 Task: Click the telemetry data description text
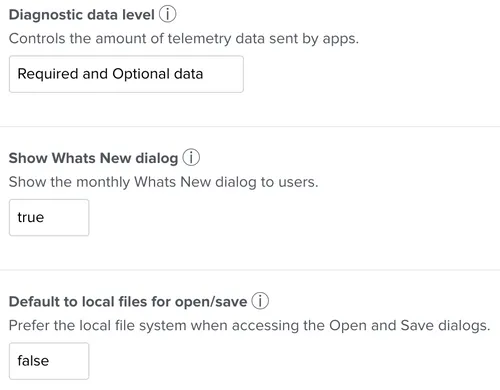(x=184, y=39)
